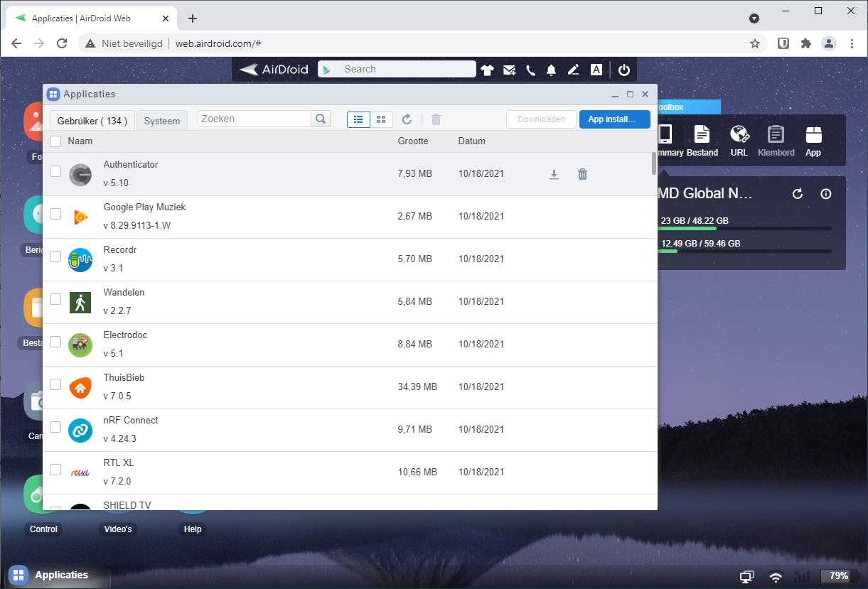868x589 pixels.
Task: Open the notifications bell icon
Action: click(x=551, y=70)
